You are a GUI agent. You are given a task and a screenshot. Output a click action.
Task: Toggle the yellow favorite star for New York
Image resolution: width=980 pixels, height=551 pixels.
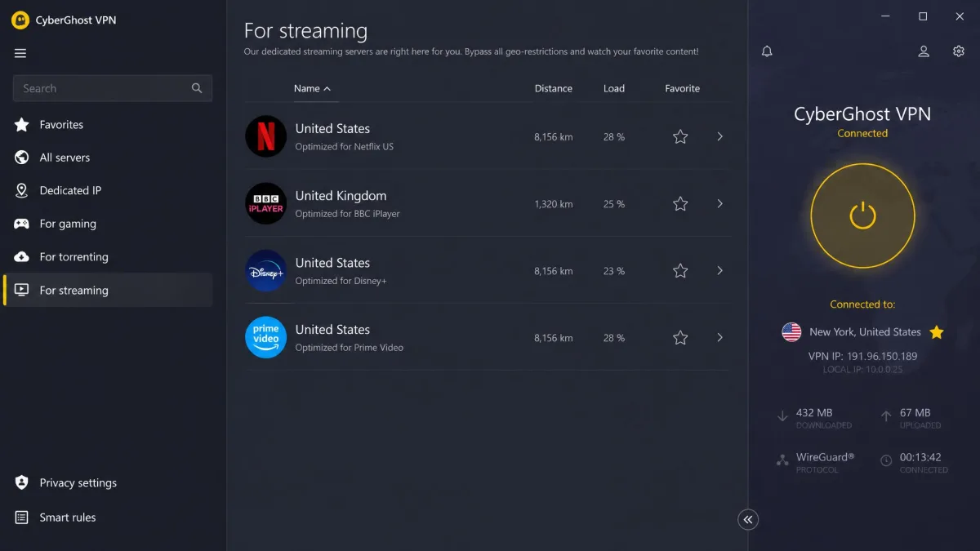(x=937, y=332)
